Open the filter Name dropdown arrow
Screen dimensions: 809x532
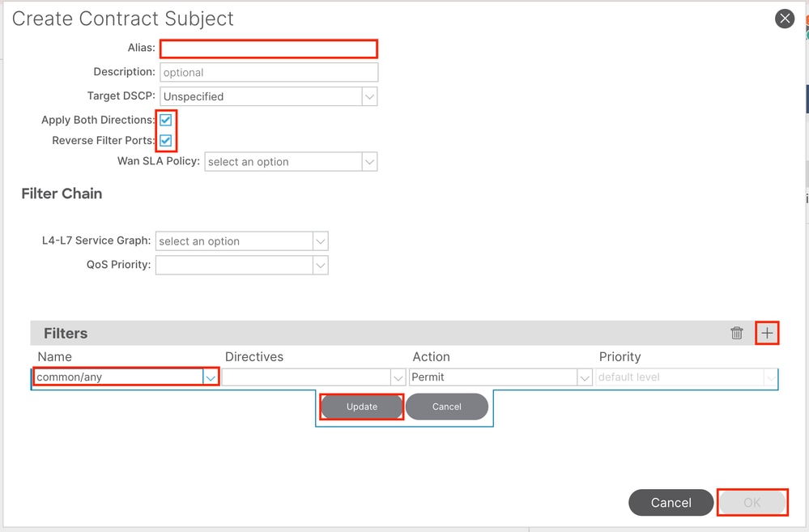point(211,377)
